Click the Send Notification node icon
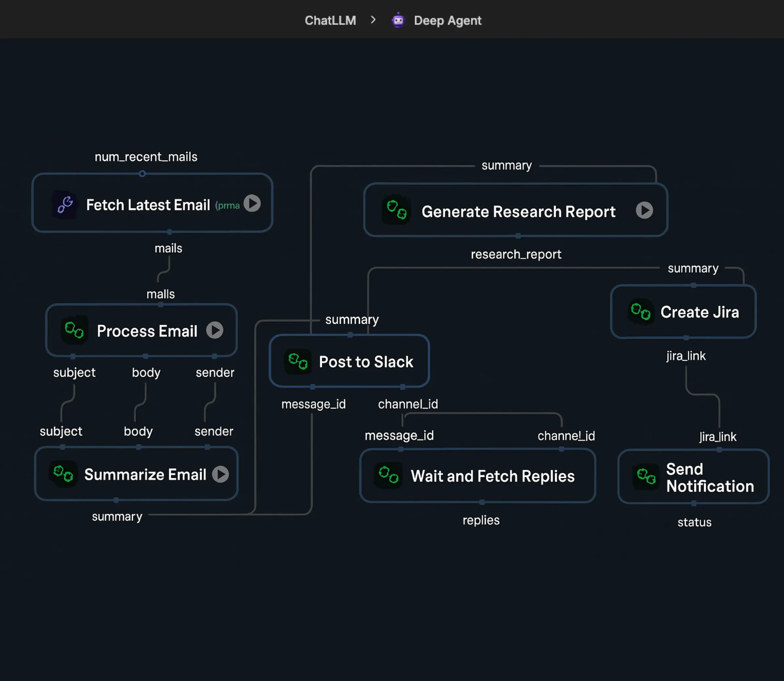Image resolution: width=784 pixels, height=681 pixels. (646, 476)
